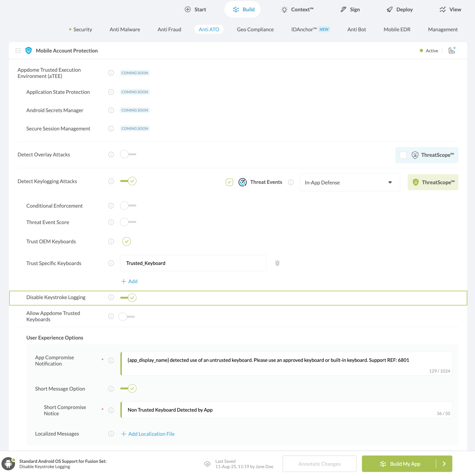Click the Android robot icon in footer
Viewport: 475px width, 476px height.
[x=8, y=464]
